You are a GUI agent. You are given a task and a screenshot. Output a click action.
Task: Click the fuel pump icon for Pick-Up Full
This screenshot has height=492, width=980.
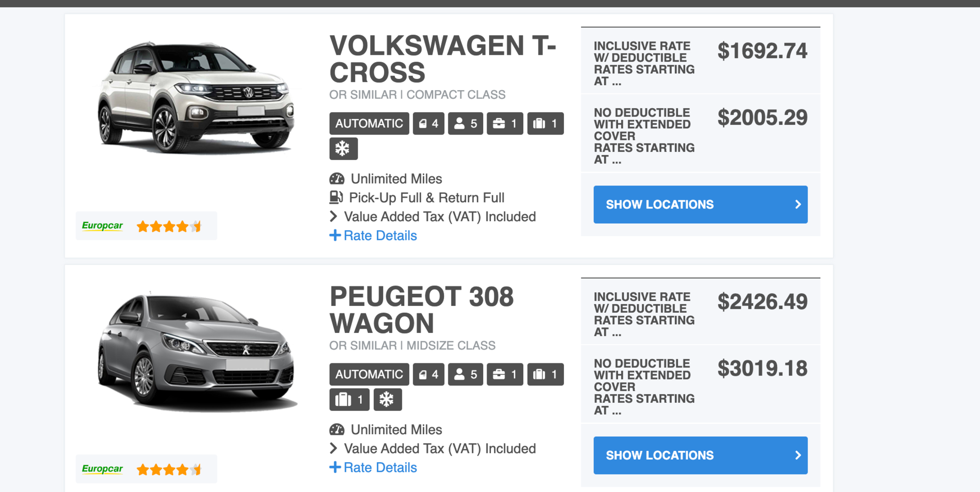tap(336, 197)
